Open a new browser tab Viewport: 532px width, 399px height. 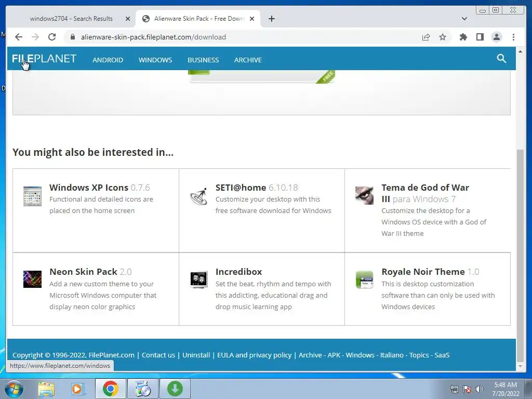pyautogui.click(x=271, y=19)
